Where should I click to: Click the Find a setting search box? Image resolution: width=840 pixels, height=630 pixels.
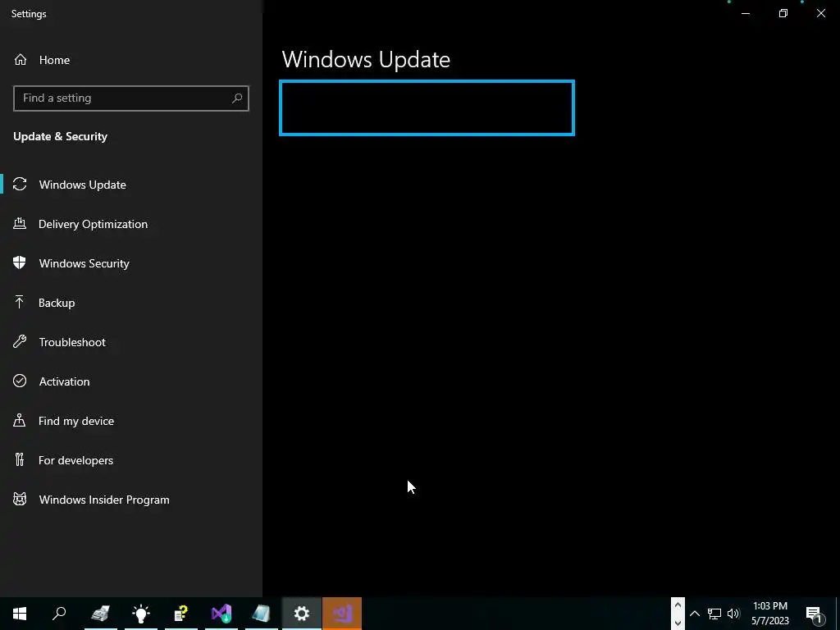click(130, 98)
